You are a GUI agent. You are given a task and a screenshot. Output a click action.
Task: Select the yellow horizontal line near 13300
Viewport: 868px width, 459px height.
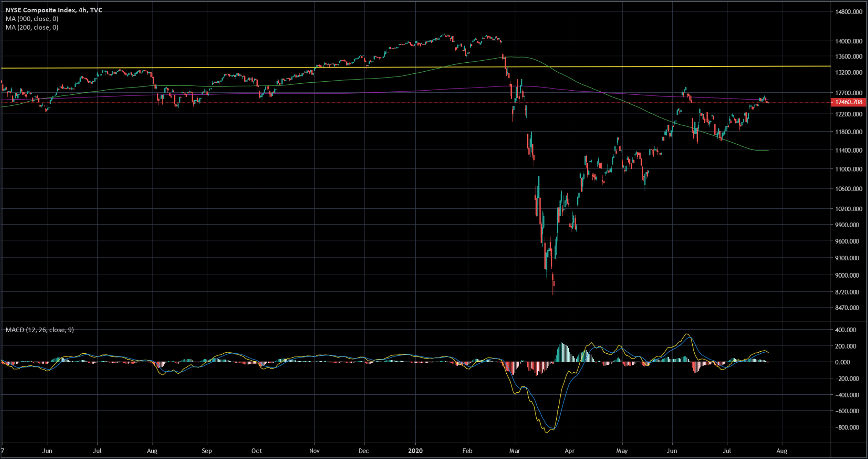pyautogui.click(x=415, y=67)
